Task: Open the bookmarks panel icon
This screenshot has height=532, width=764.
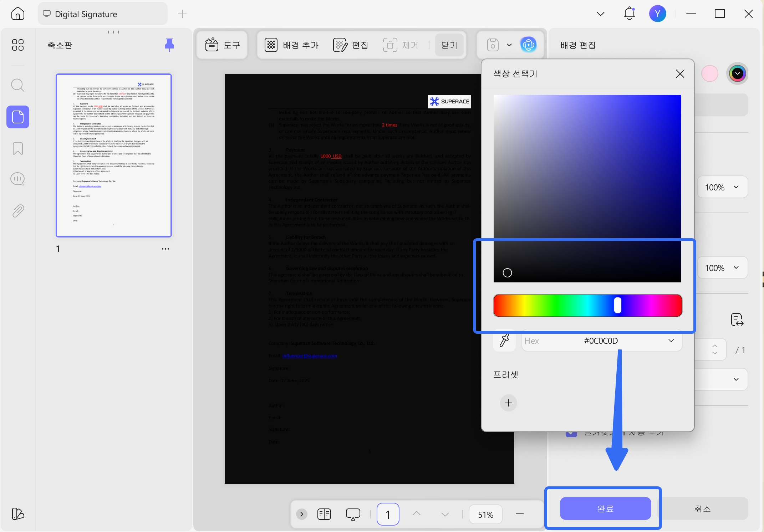Action: 17,148
